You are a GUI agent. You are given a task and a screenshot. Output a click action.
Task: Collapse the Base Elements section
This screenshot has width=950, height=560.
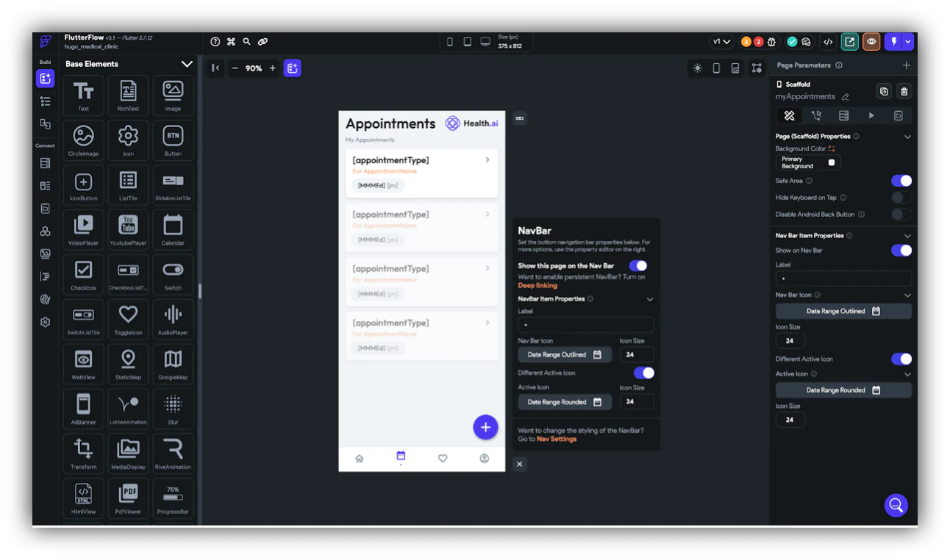pos(187,64)
